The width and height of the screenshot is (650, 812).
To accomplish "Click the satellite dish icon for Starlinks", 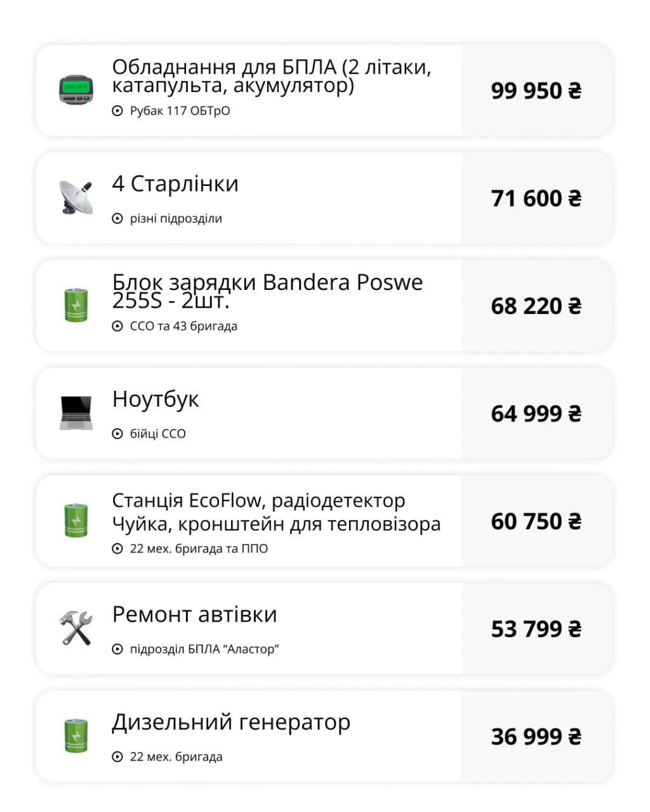I will (76, 197).
